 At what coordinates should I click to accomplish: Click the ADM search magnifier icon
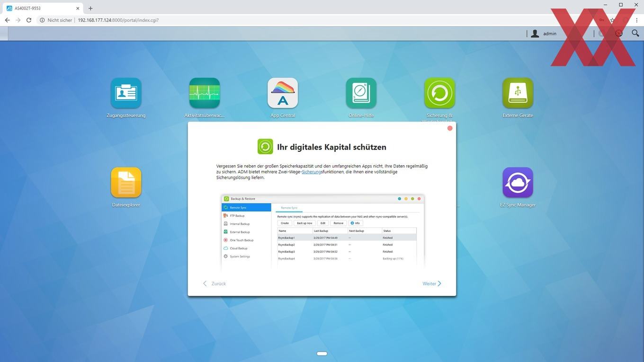tap(635, 33)
